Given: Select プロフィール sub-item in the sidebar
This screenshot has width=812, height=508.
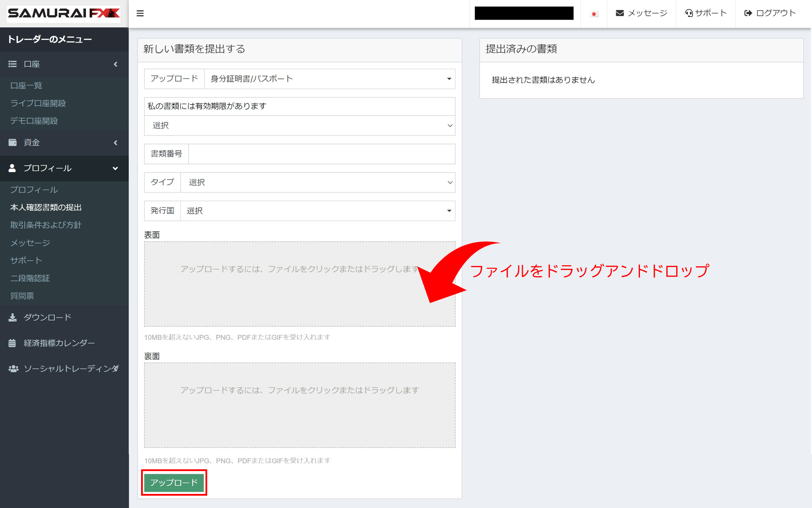Looking at the screenshot, I should [34, 190].
